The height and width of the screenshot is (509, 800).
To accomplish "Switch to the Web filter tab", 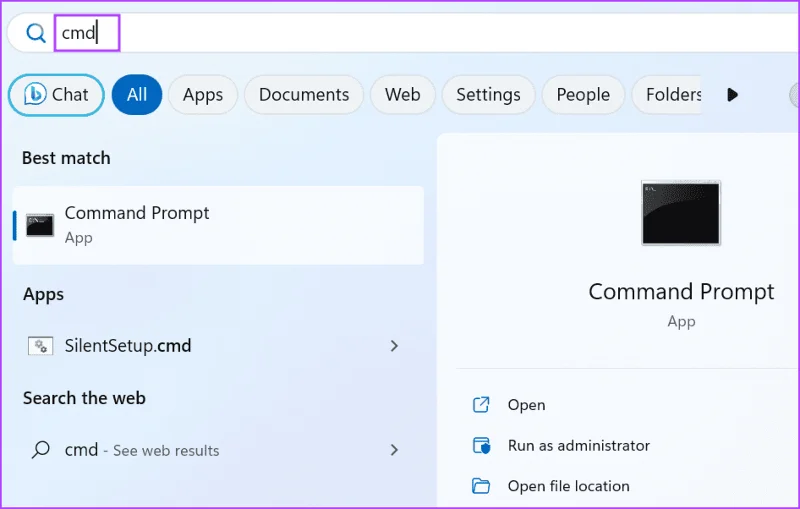I will (403, 95).
